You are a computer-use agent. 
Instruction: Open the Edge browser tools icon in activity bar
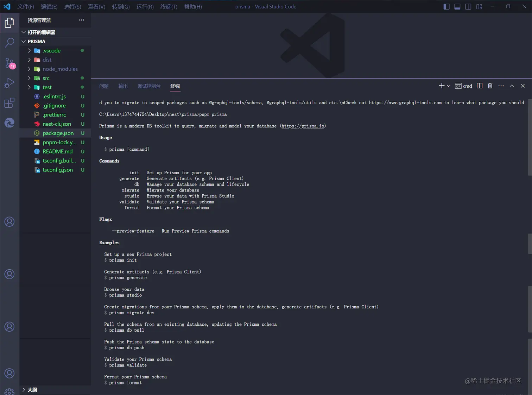click(9, 123)
